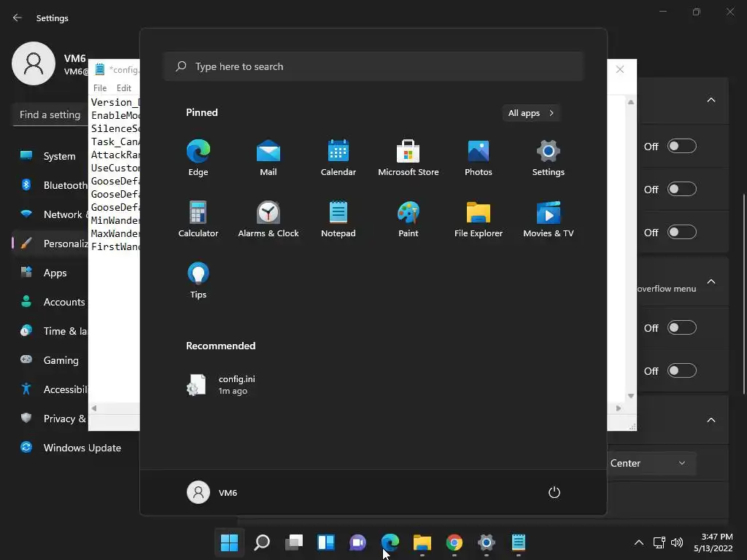Launch the Paint app
Screen dimensions: 747x560
coord(409,219)
